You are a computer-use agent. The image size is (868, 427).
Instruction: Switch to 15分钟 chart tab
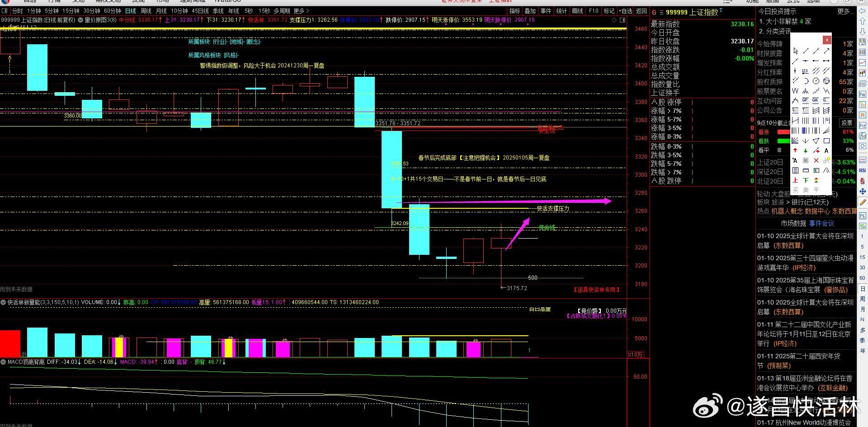[x=71, y=11]
